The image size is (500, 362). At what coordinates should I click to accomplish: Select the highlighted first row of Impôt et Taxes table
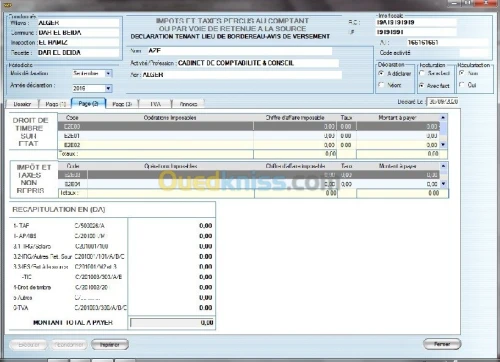pos(249,175)
